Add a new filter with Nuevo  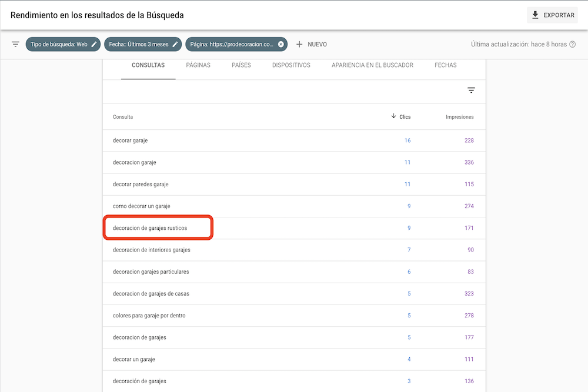[311, 44]
